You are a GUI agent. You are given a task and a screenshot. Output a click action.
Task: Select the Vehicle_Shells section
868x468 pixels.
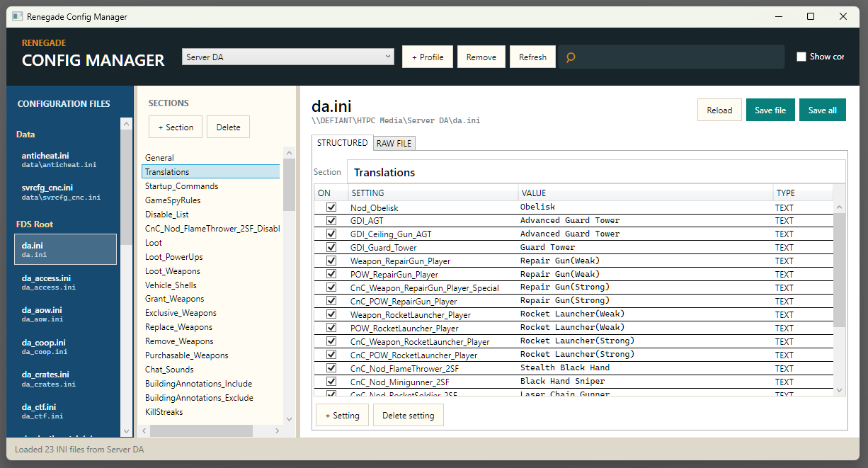211,285
